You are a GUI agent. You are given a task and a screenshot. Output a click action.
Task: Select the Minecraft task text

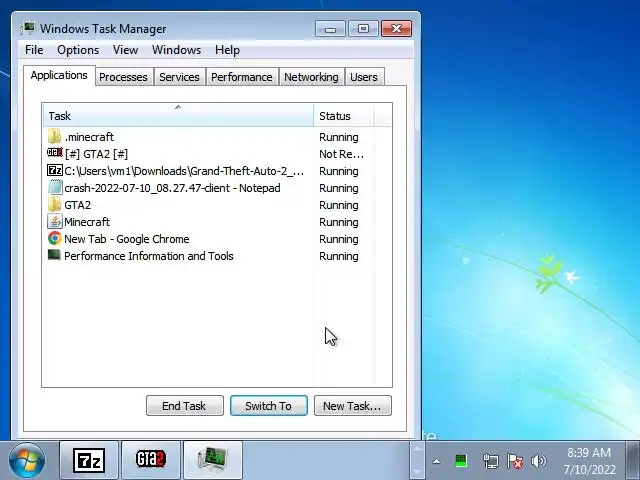(87, 222)
